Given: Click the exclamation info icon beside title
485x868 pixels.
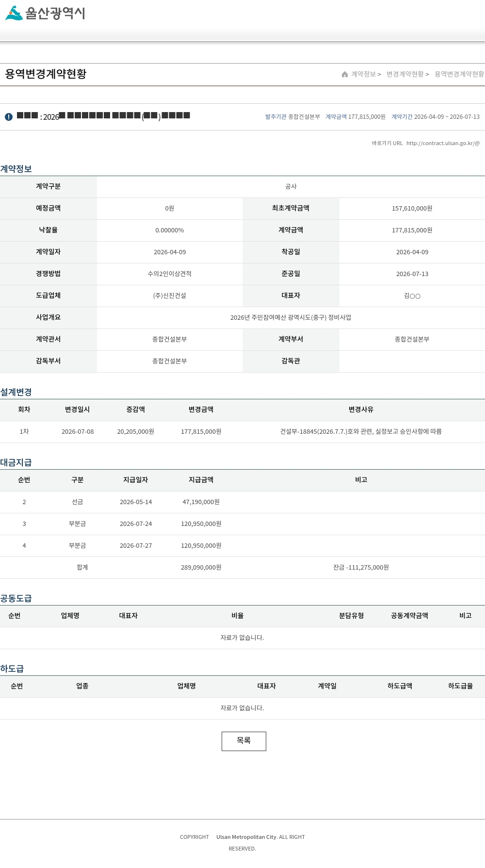Looking at the screenshot, I should click(9, 117).
